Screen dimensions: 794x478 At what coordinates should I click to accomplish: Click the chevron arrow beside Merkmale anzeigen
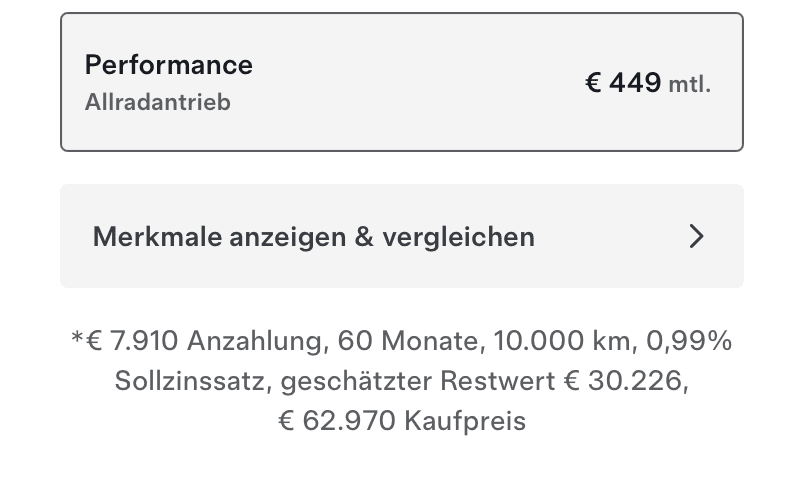[x=697, y=237]
